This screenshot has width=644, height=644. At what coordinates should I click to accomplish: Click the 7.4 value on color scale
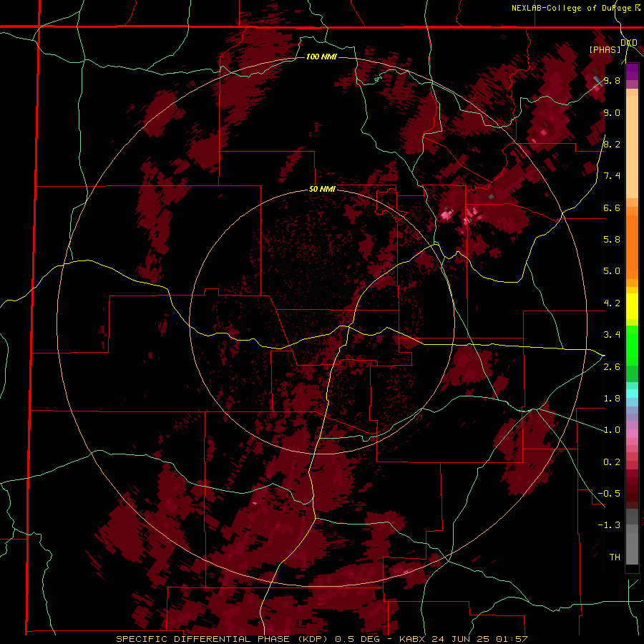click(x=612, y=176)
